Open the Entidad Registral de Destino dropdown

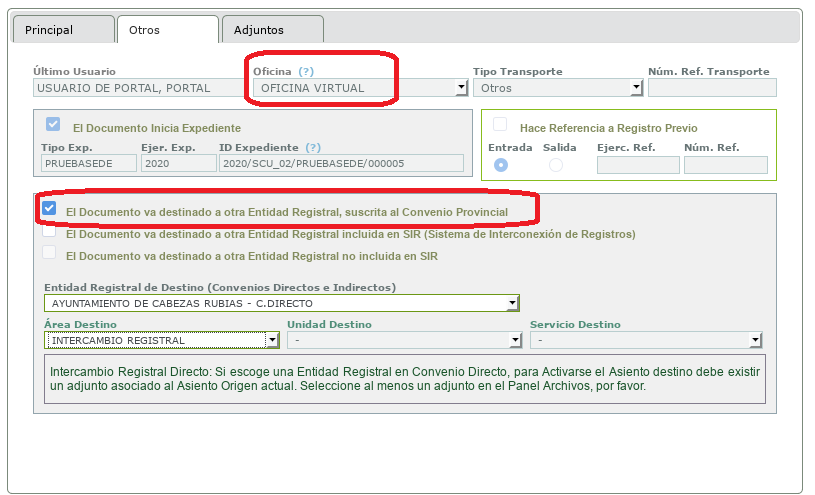coord(513,303)
